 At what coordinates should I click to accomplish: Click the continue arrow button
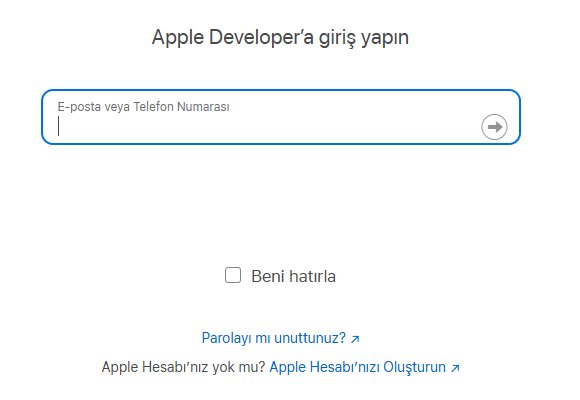point(494,127)
